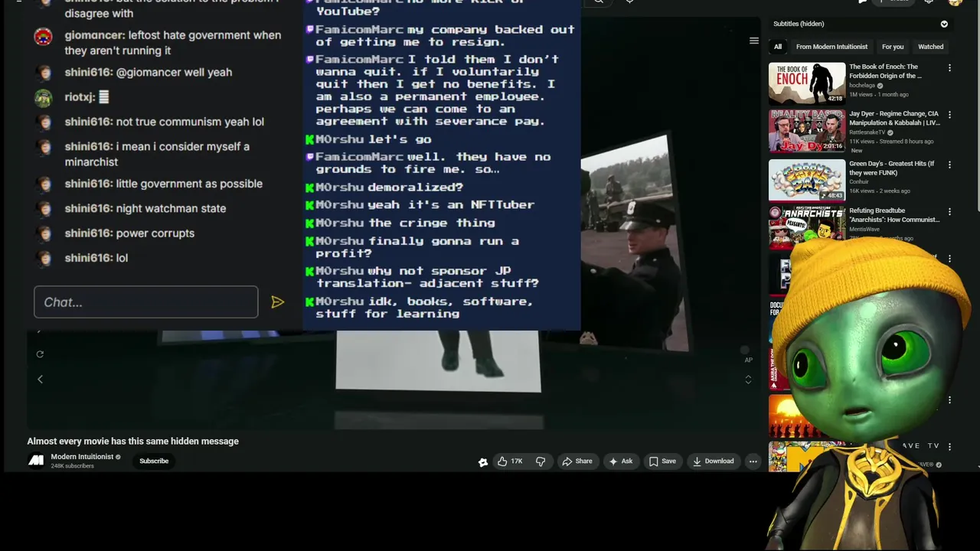Click the Chat... message input field
Viewport: 980px width, 551px height.
(146, 302)
